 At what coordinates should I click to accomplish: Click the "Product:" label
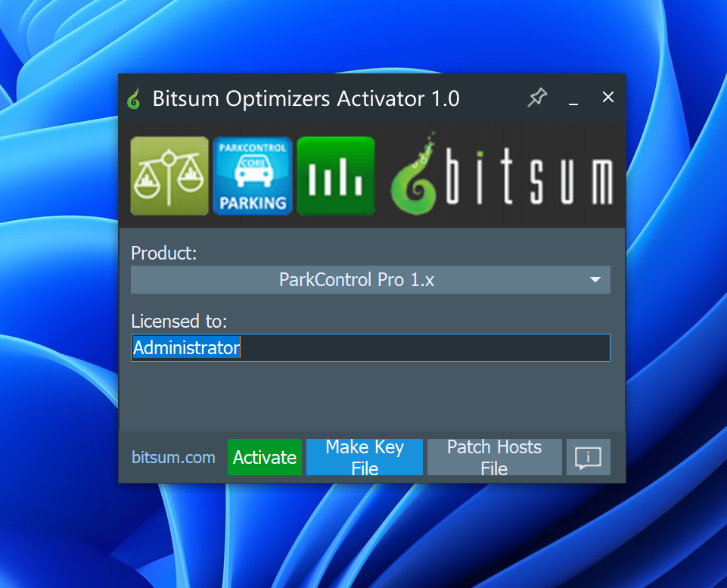coord(164,254)
